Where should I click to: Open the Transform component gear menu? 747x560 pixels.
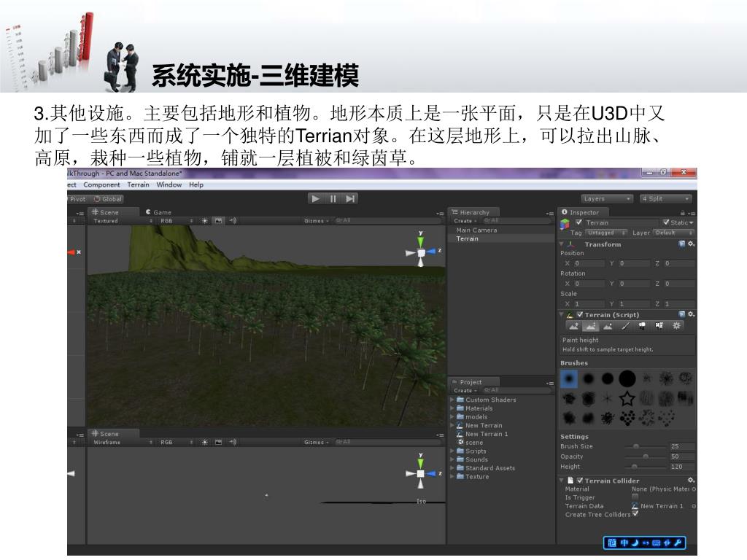coord(691,244)
